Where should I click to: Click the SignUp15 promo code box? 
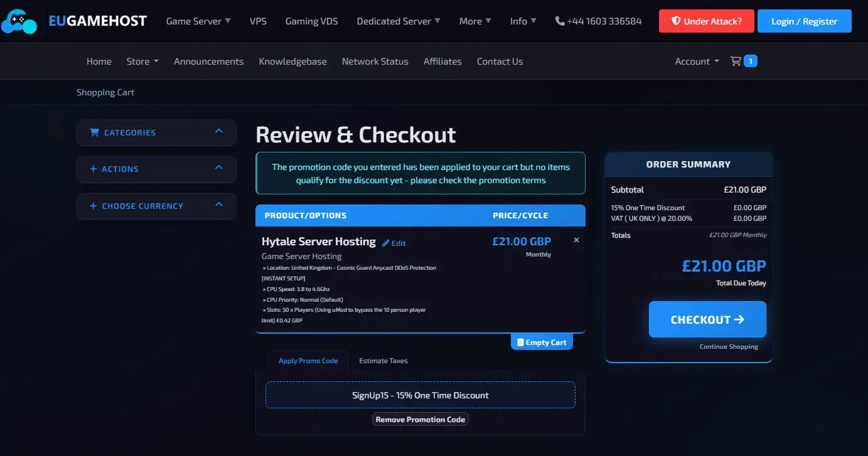(421, 395)
